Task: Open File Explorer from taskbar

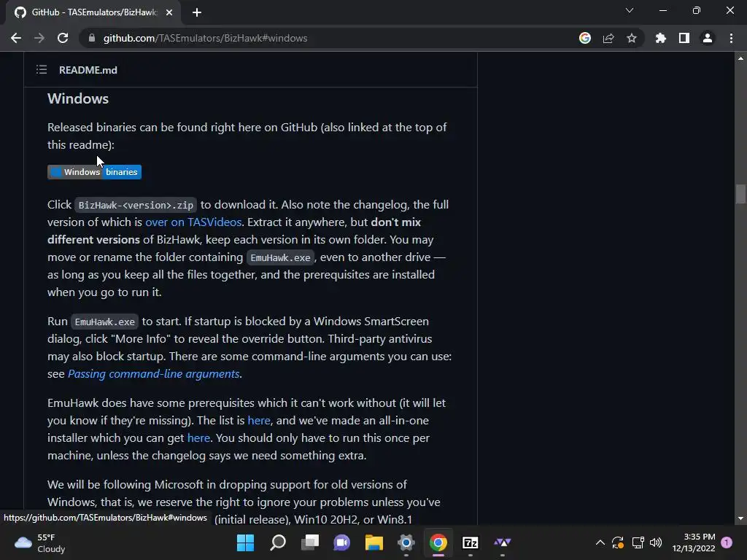Action: pos(374,542)
